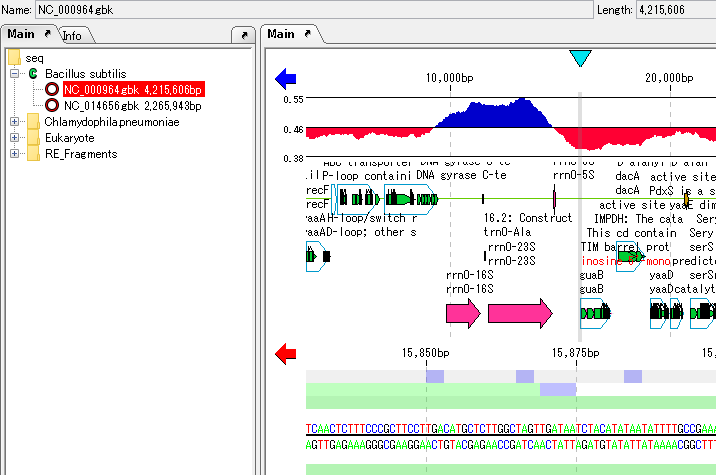Click the trnO-Ala feature label
Viewport: 716px width, 475px height.
click(x=507, y=232)
